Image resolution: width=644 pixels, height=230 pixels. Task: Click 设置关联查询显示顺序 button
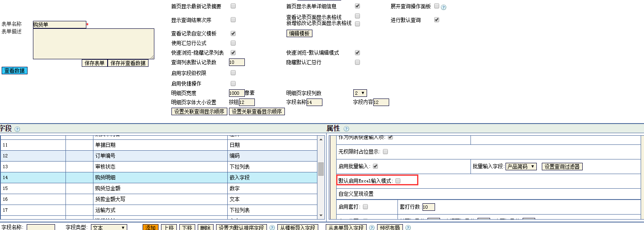click(x=199, y=111)
